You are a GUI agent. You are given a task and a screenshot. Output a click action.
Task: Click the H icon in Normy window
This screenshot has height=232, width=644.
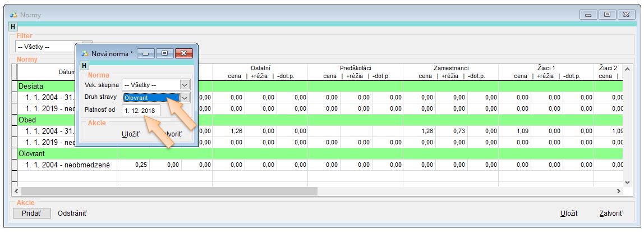9,26
